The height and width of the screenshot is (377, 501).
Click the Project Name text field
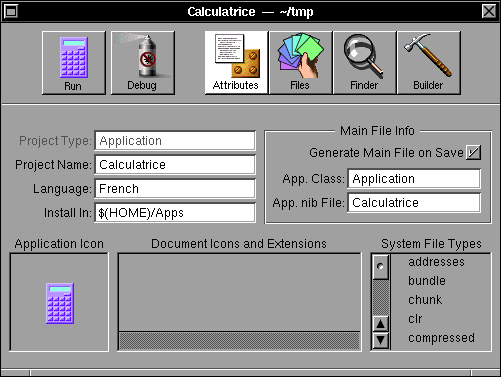tap(175, 165)
